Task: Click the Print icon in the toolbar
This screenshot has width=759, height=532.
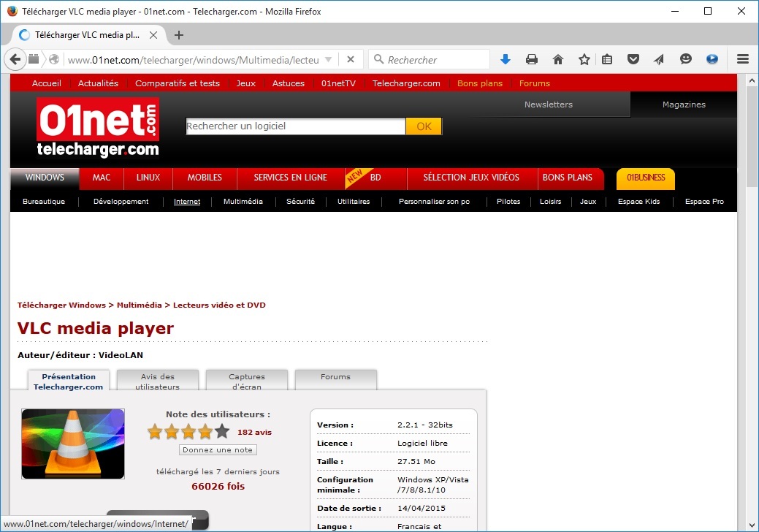Action: (x=532, y=59)
